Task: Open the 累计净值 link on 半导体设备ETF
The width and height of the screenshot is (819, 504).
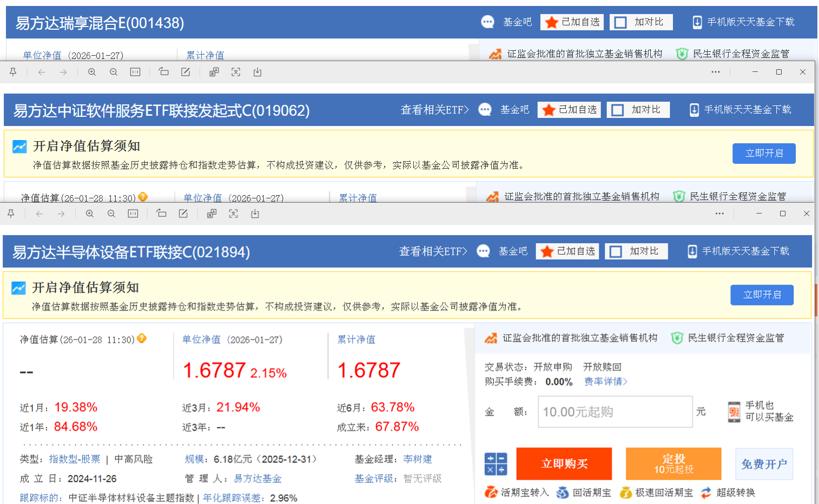Action: click(x=356, y=340)
